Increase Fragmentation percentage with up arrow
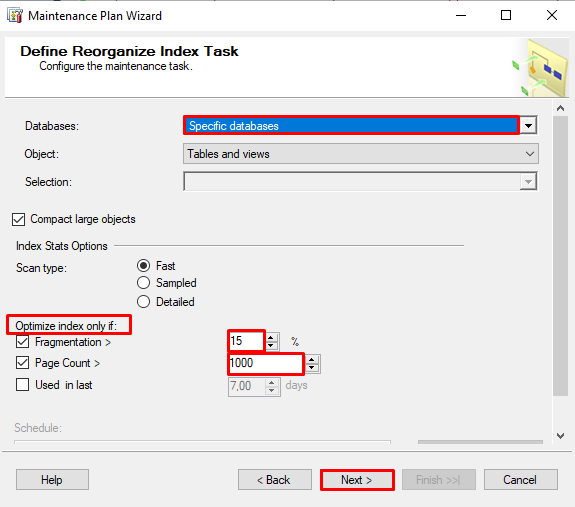575x507 pixels. 271,338
